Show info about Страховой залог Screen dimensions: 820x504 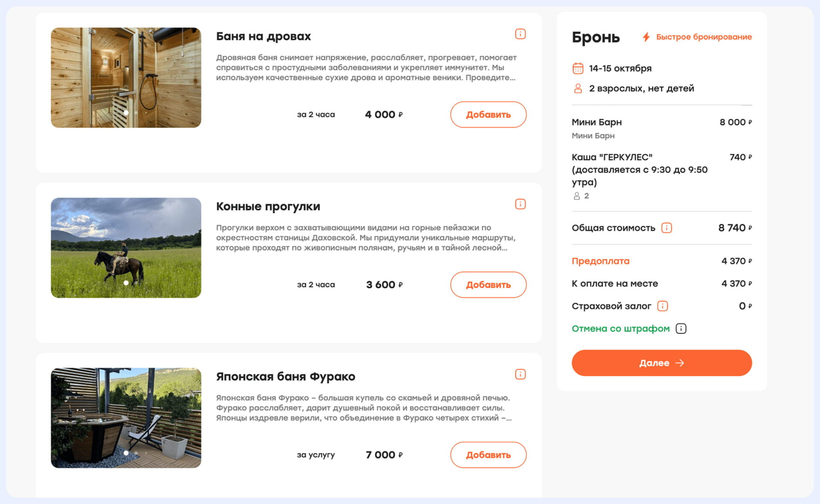click(x=662, y=306)
